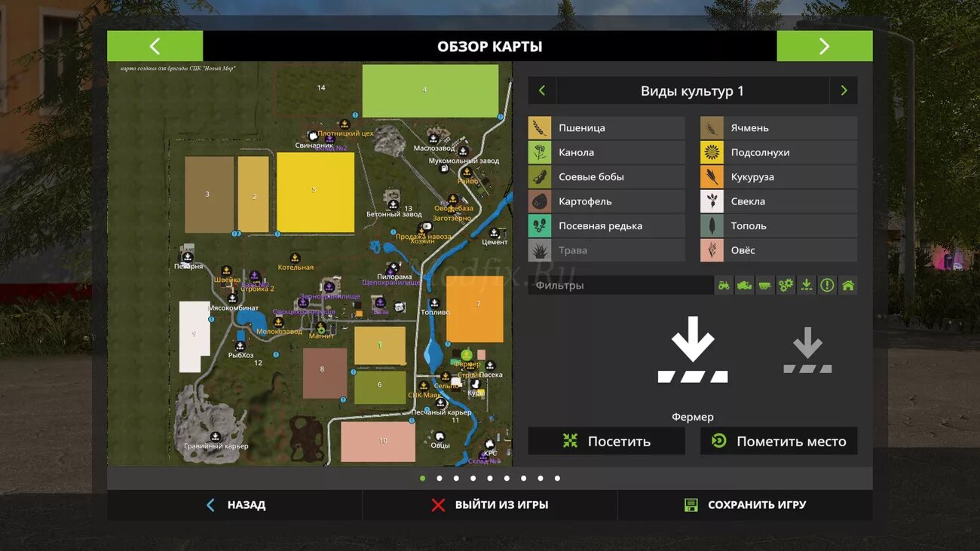Select the Пилорама map marker
Screen dimensions: 980x551
[x=392, y=268]
